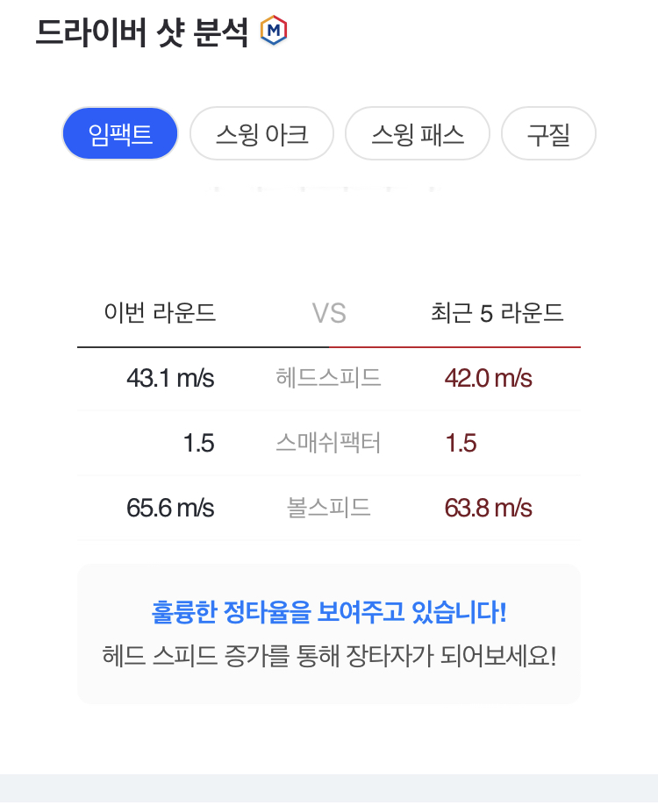Click the hexagon M badge icon

(x=275, y=32)
